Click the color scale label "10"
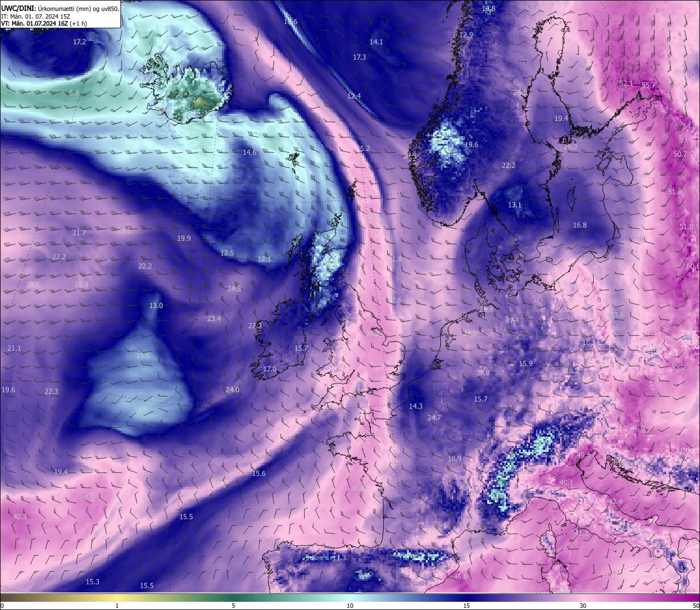This screenshot has width=700, height=610. tap(350, 606)
